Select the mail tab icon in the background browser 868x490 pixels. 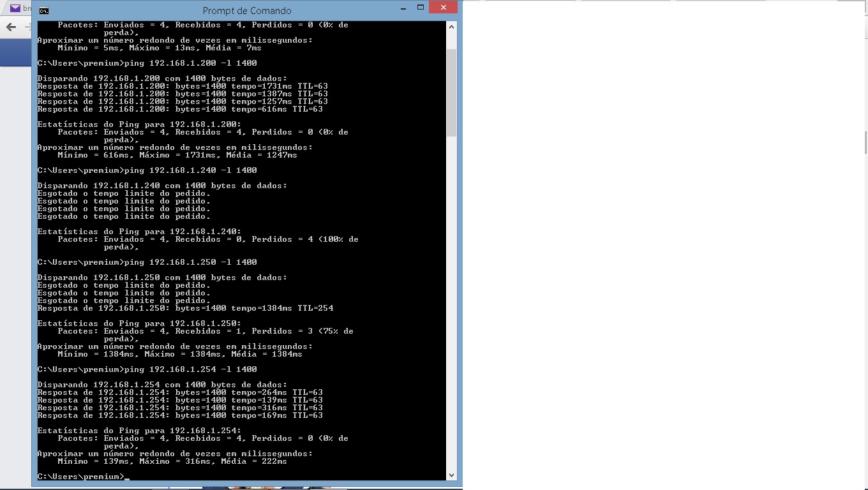tap(15, 9)
